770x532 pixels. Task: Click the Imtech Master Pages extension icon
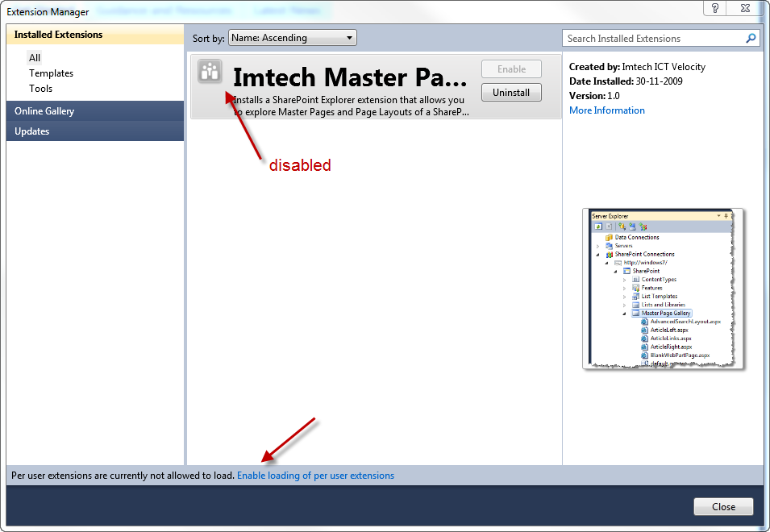(x=210, y=72)
